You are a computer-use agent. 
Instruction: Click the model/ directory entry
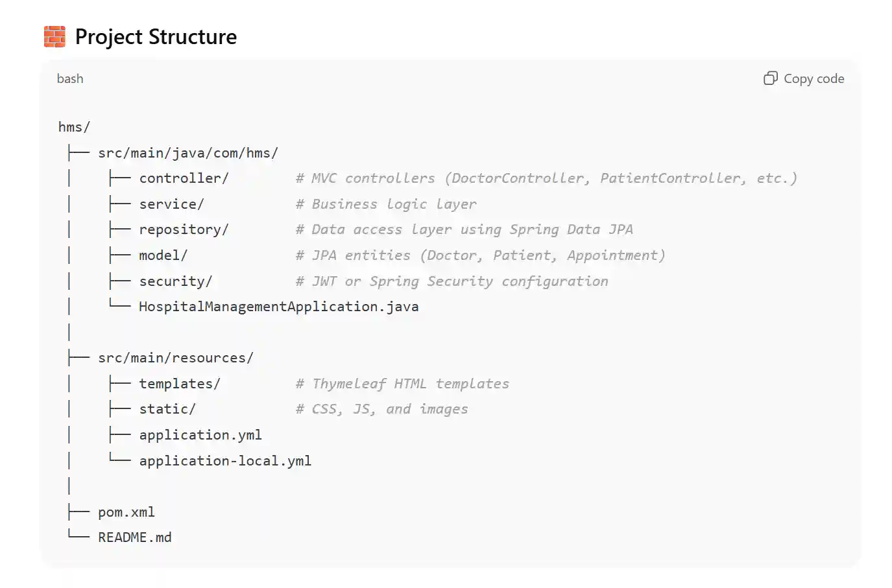point(163,255)
